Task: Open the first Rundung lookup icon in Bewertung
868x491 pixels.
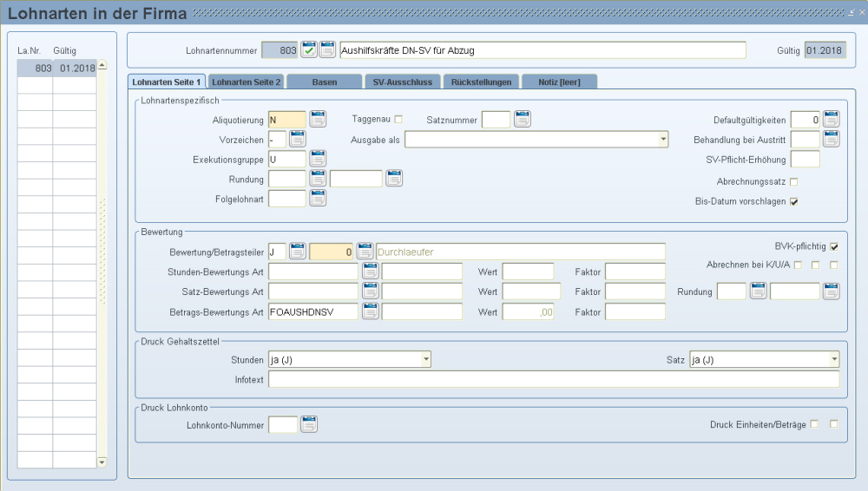Action: [759, 291]
